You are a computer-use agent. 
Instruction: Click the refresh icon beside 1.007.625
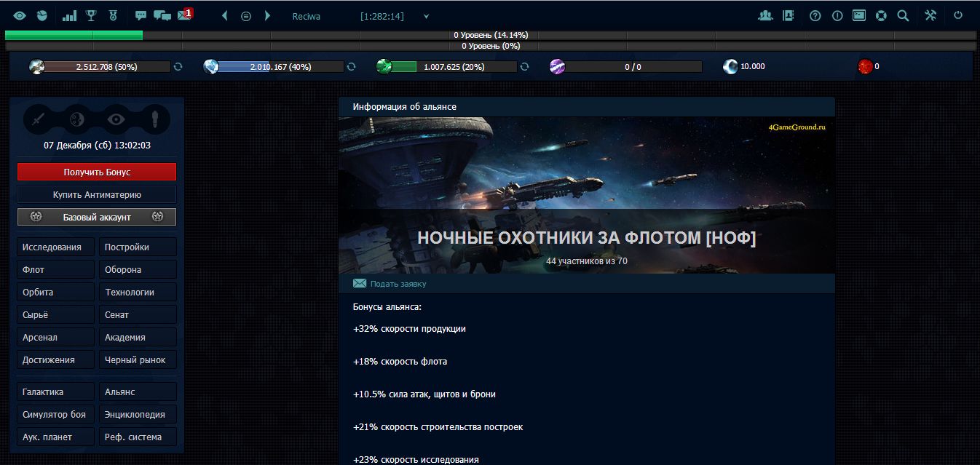pyautogui.click(x=524, y=66)
